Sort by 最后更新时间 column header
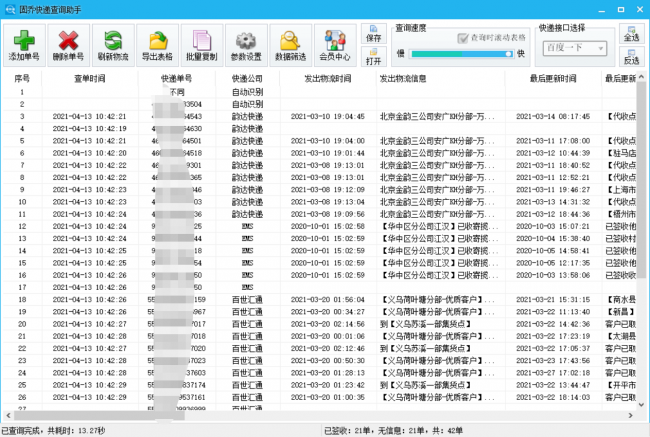This screenshot has width=650, height=437. point(553,78)
